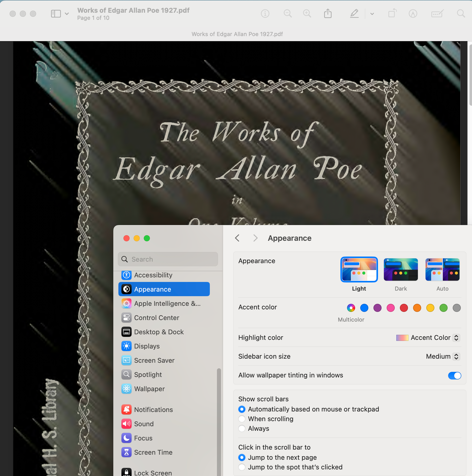This screenshot has height=476, width=472.
Task: Open Displays settings
Action: pyautogui.click(x=164, y=346)
